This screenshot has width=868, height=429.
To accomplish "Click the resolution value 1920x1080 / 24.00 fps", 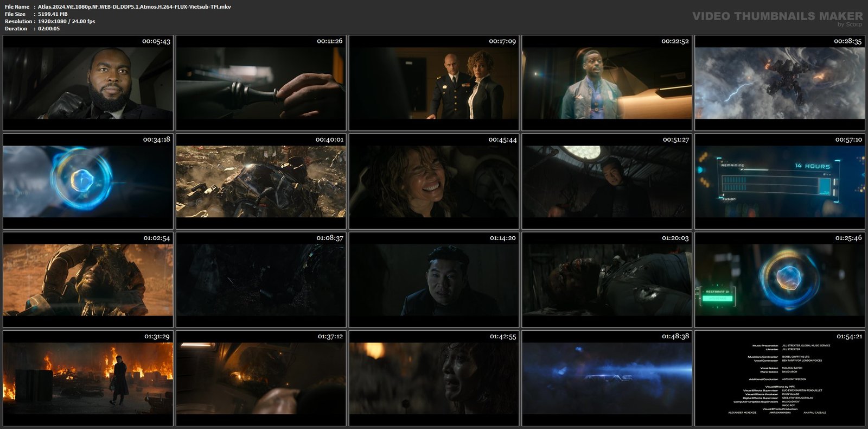I will point(66,21).
